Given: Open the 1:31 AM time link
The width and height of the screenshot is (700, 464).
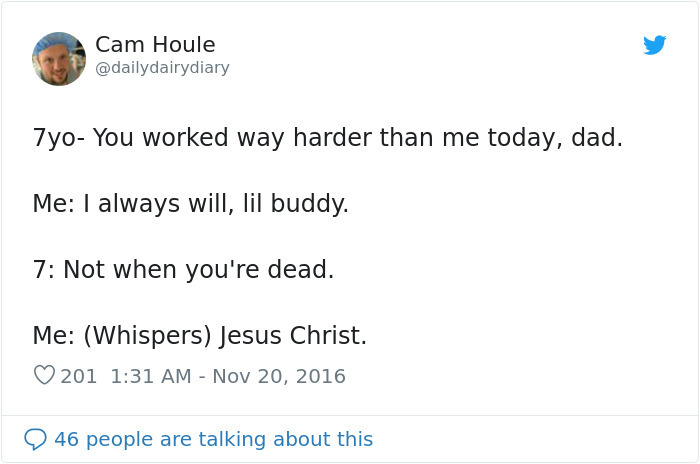Looking at the screenshot, I should click(148, 377).
